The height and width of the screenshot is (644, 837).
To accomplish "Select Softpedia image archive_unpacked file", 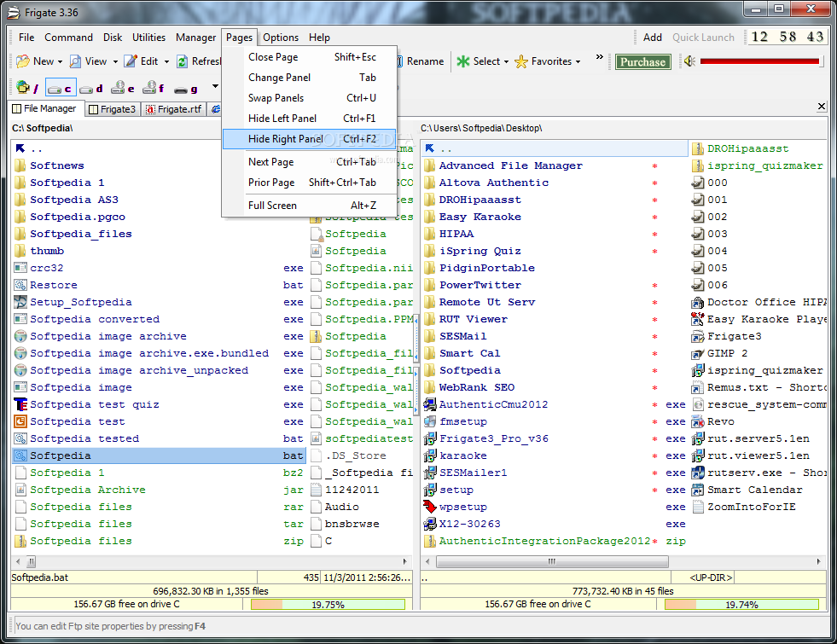I will 139,370.
